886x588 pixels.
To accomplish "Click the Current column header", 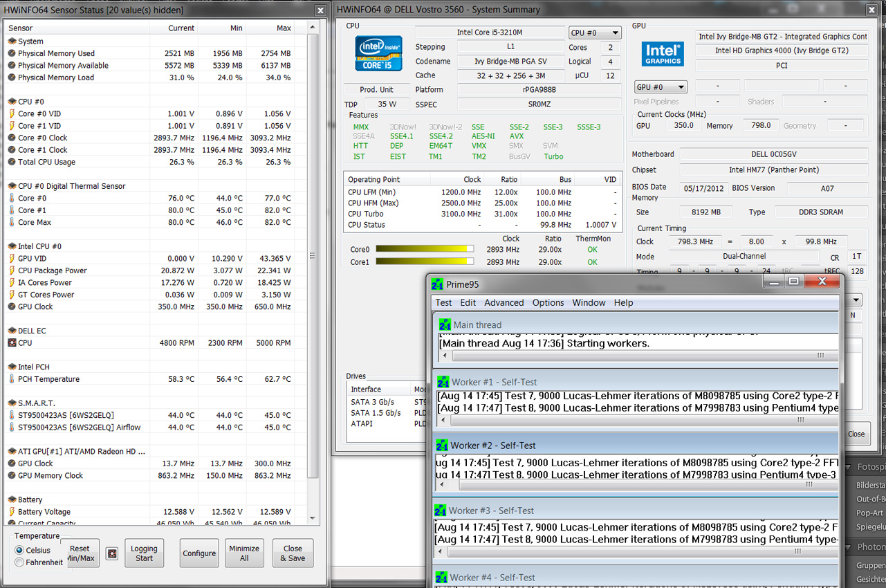I will click(173, 28).
